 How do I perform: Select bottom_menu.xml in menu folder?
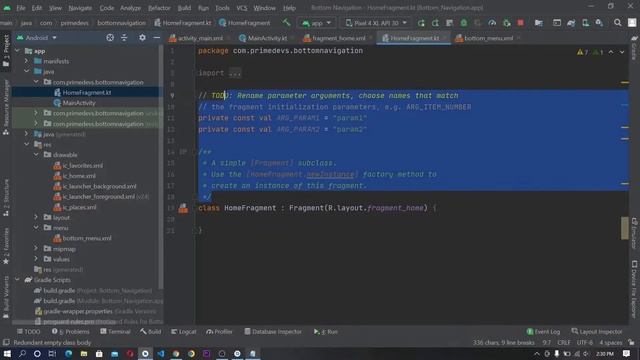[87, 238]
